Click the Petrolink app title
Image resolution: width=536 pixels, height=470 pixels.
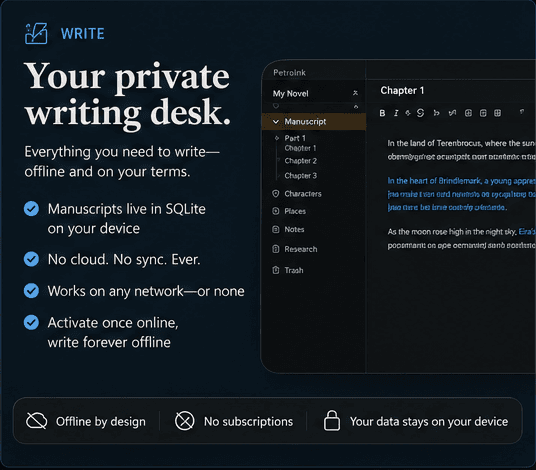tap(289, 72)
